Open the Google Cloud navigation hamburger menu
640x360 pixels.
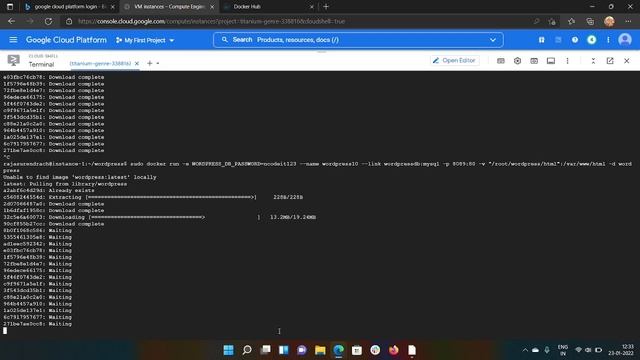point(13,40)
